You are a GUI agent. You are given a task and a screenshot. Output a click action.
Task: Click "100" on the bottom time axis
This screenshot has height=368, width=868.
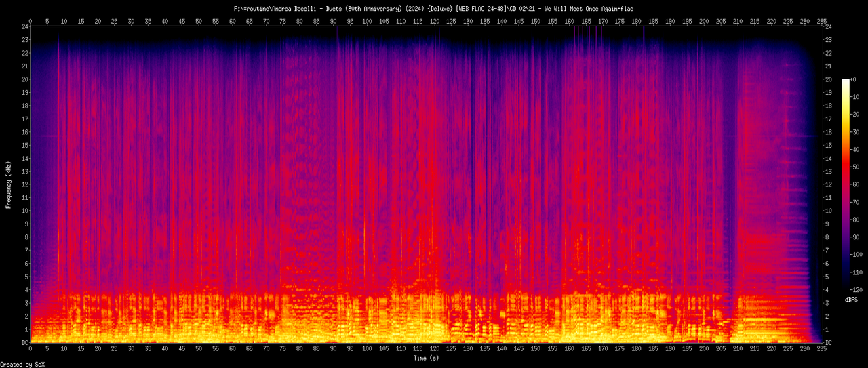point(367,349)
